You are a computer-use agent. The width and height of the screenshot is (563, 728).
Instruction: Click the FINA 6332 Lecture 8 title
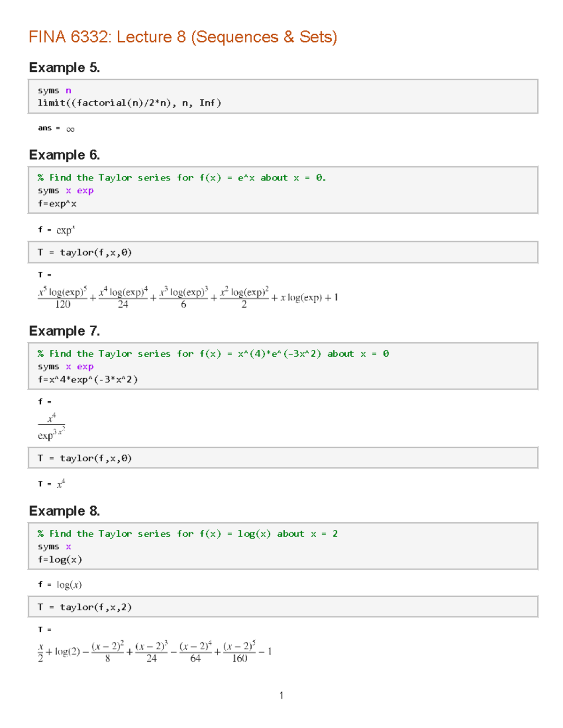[183, 37]
